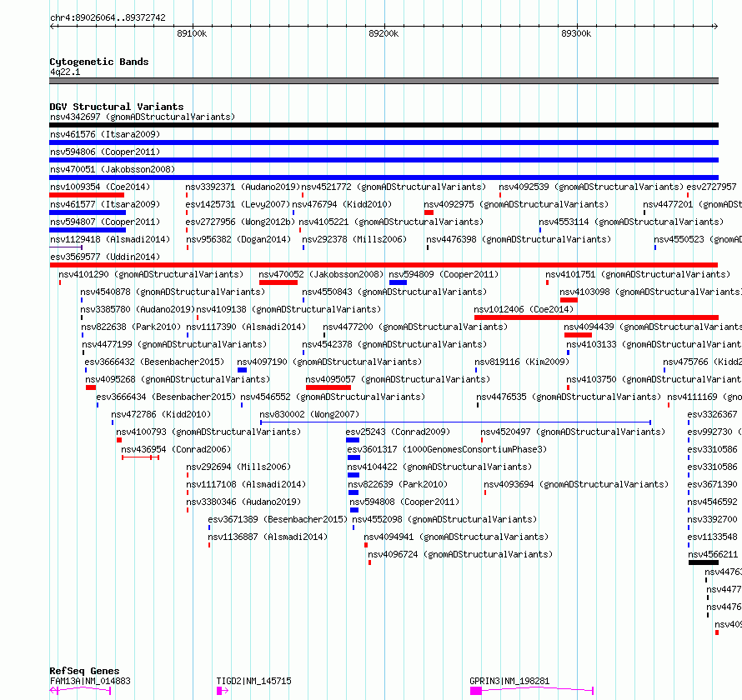Screen dimensions: 742x700
Task: Click the esv1425731 (Levy2007) label
Action: [238, 204]
